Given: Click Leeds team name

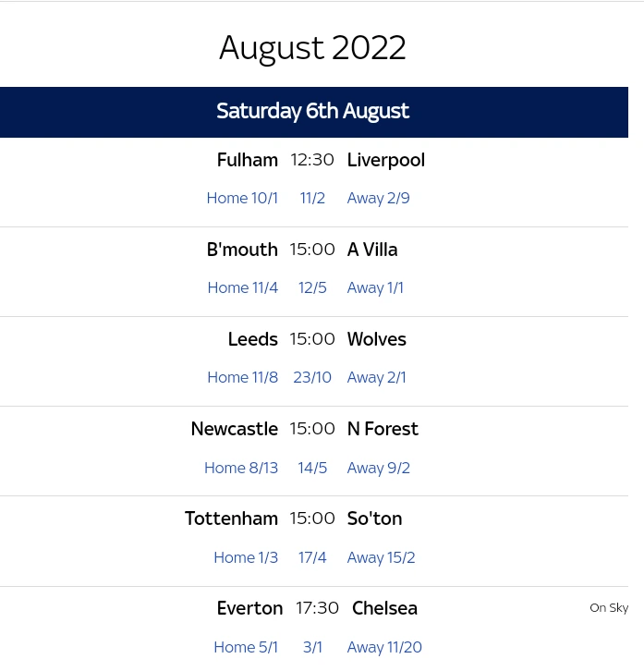Looking at the screenshot, I should (252, 339).
